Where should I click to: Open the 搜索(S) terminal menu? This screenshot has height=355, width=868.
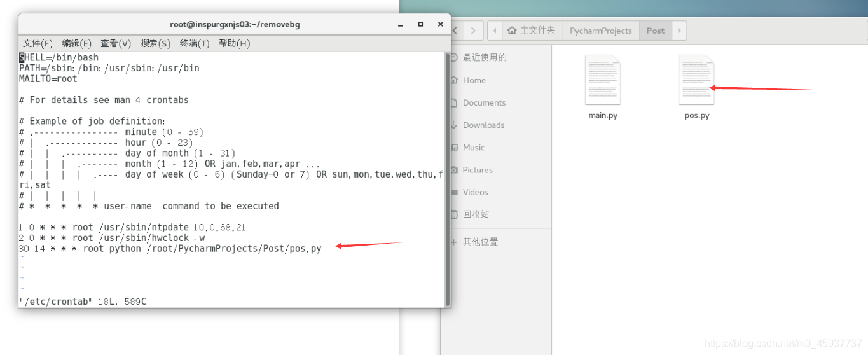click(155, 43)
